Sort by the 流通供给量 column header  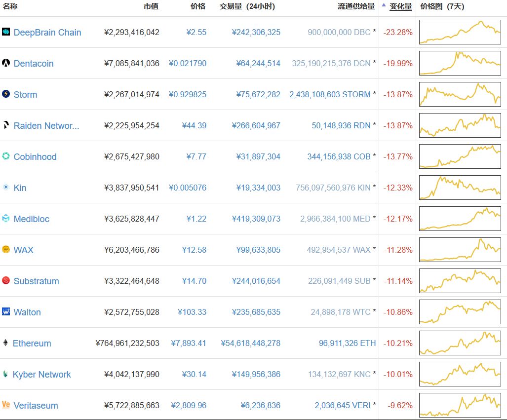(x=356, y=6)
